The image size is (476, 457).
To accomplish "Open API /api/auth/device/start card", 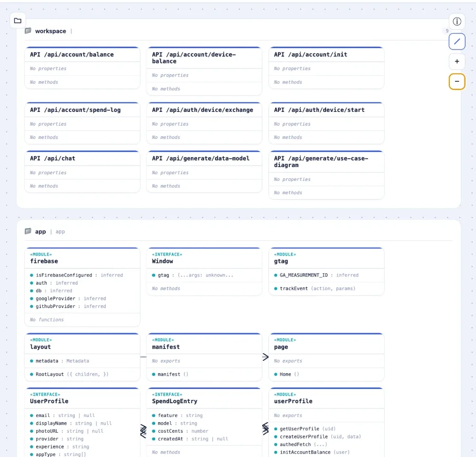I will [x=327, y=123].
